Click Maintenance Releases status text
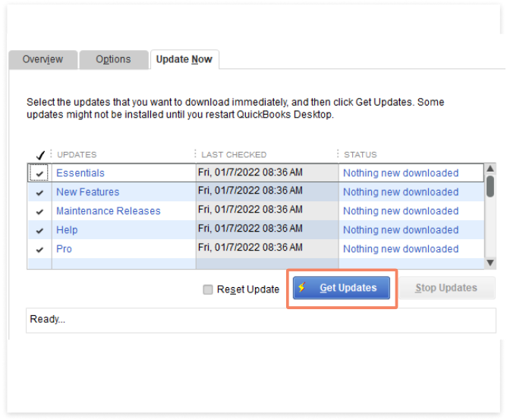Viewport: 507px width, 420px height. tap(401, 211)
